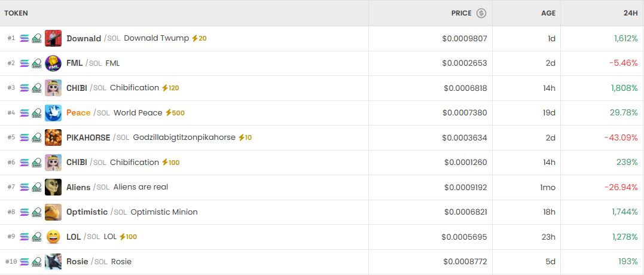Screen dimensions: 644x275
Task: Click the PumpSwap icon in the Rosie row
Action: [x=36, y=262]
